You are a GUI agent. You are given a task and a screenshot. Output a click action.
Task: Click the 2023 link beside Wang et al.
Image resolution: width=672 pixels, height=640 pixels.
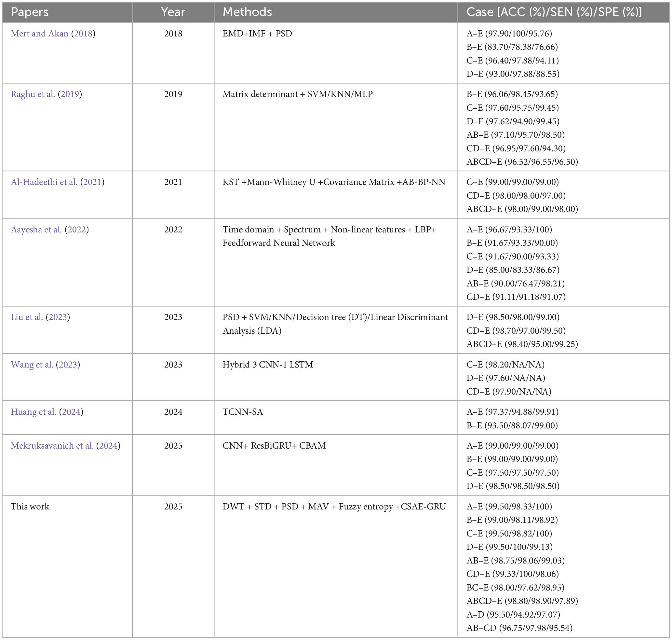tap(68, 364)
